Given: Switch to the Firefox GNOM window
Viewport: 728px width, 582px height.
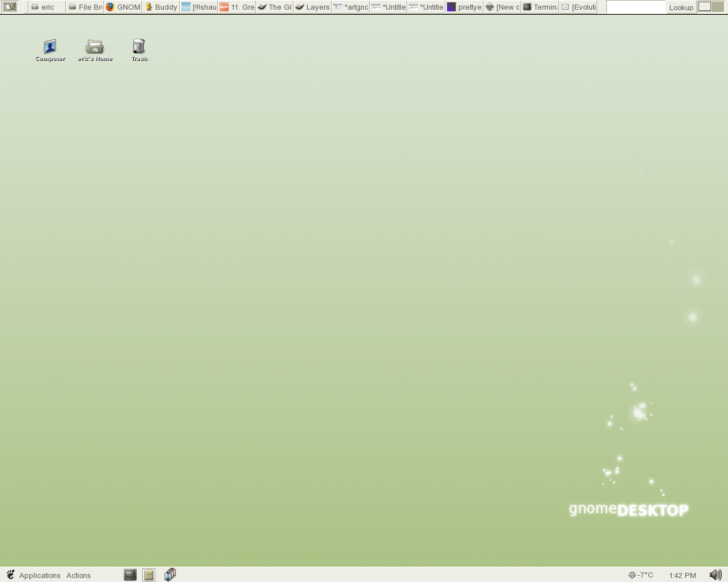Looking at the screenshot, I should click(x=123, y=7).
